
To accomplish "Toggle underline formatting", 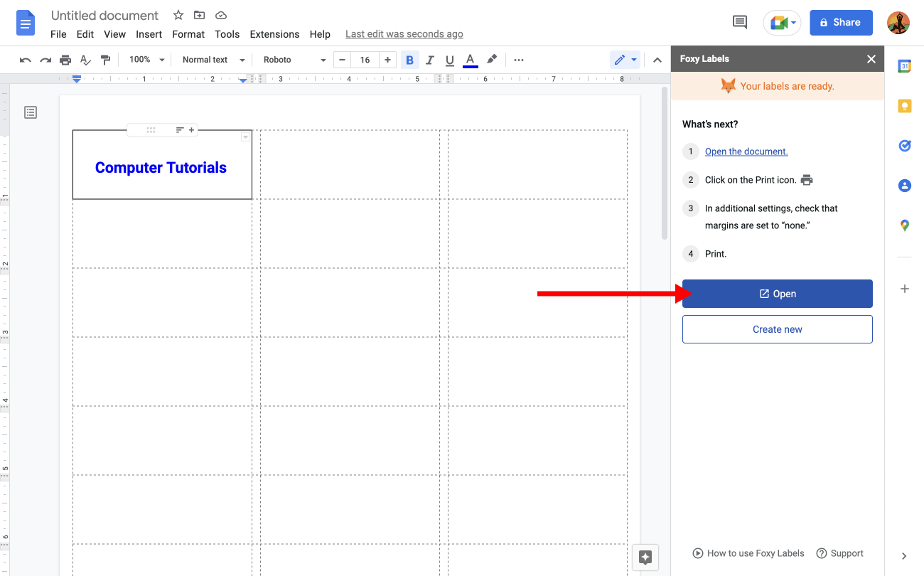I will point(449,60).
